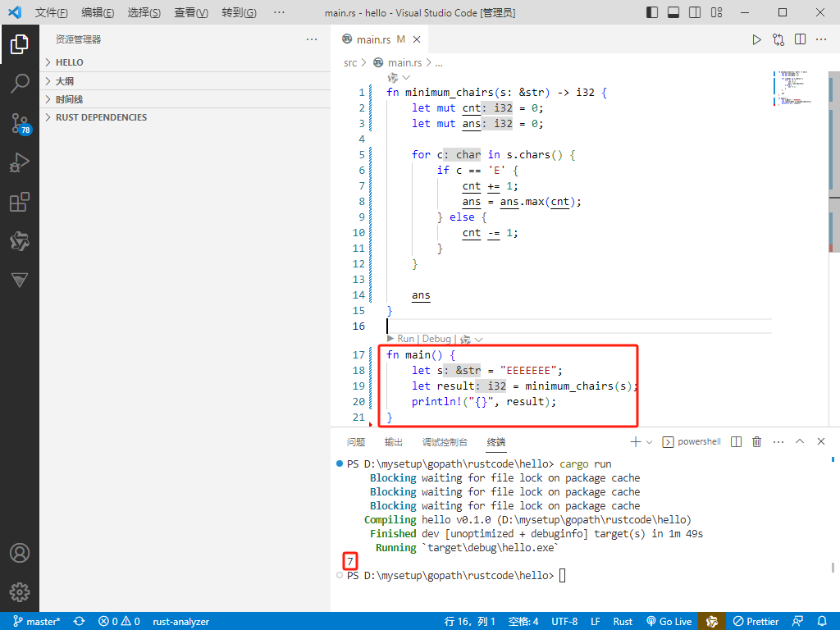
Task: Expand the HELLO folder section
Action: coord(185,62)
